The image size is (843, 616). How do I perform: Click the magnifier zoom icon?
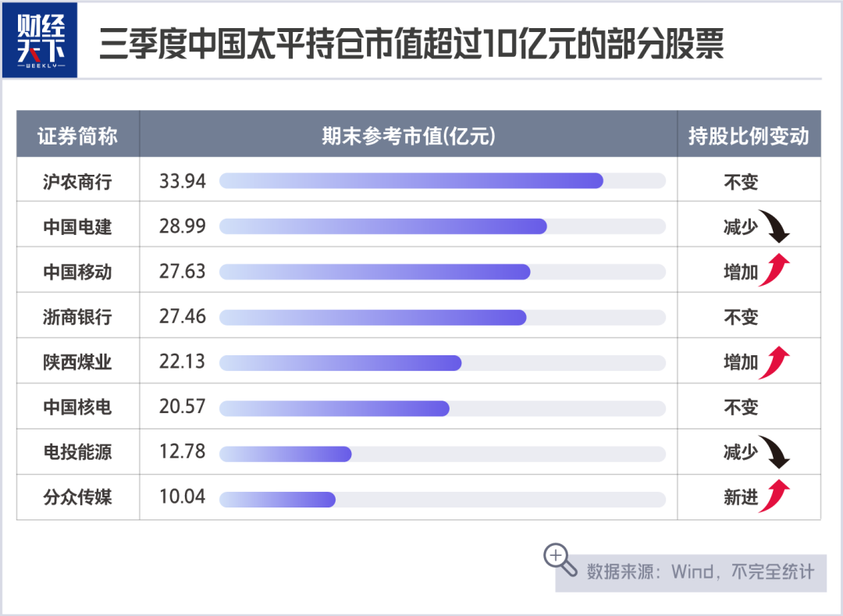(558, 557)
